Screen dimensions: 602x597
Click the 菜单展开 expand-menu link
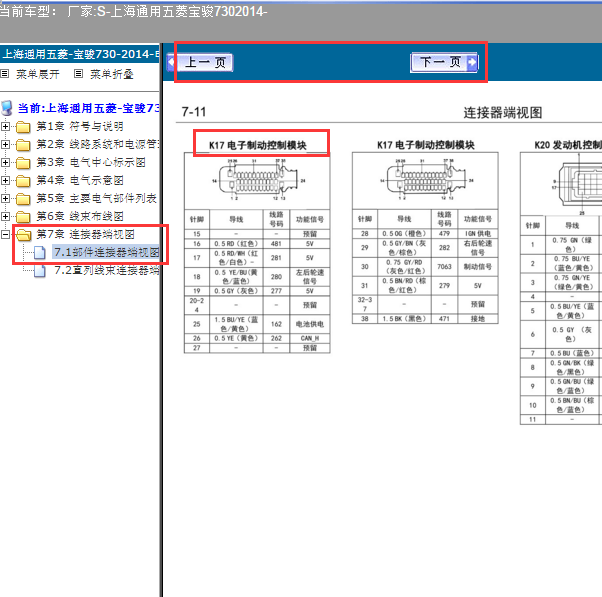(38, 74)
